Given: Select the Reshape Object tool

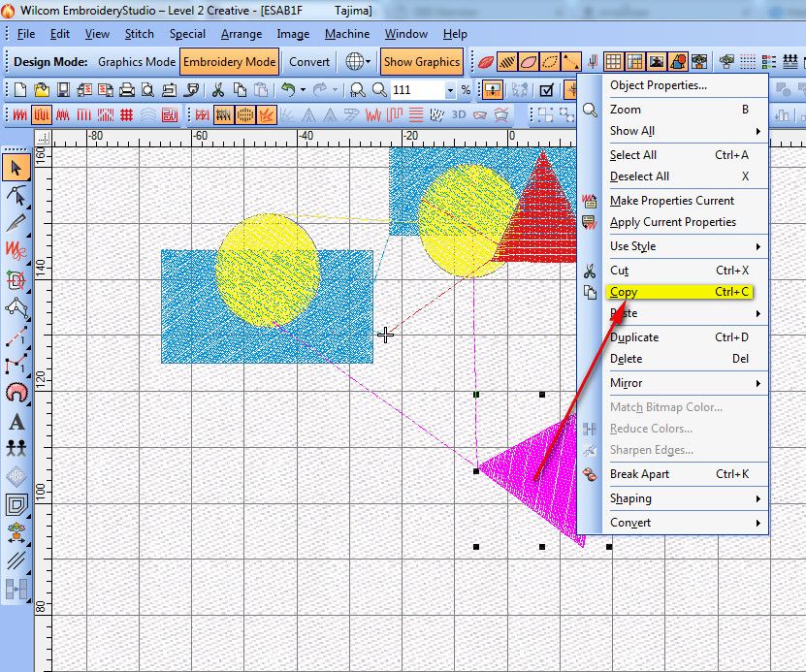Looking at the screenshot, I should click(x=16, y=195).
